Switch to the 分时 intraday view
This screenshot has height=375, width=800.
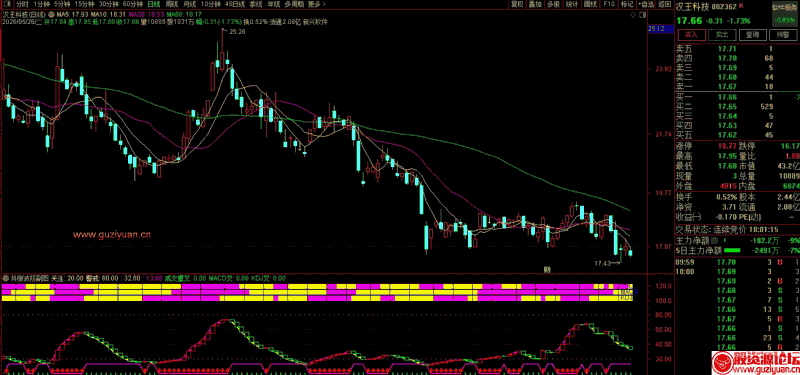coord(22,4)
